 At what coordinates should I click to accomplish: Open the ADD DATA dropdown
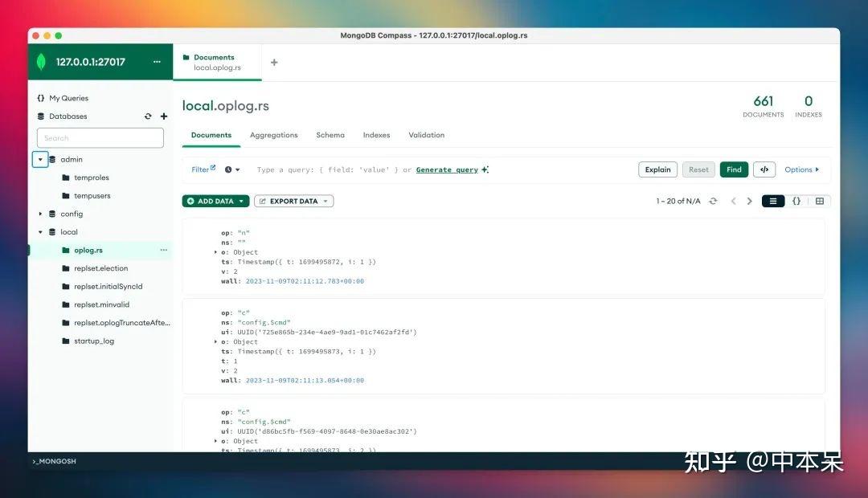(215, 201)
